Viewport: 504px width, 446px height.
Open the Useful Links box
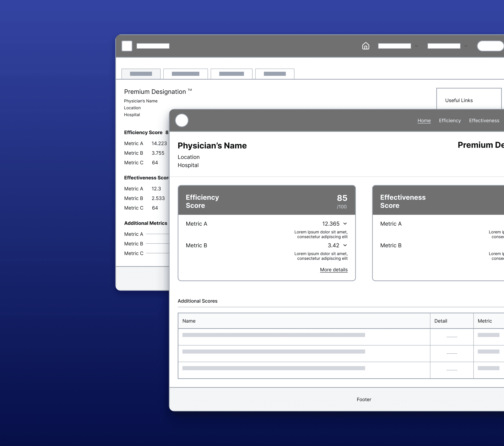click(459, 100)
